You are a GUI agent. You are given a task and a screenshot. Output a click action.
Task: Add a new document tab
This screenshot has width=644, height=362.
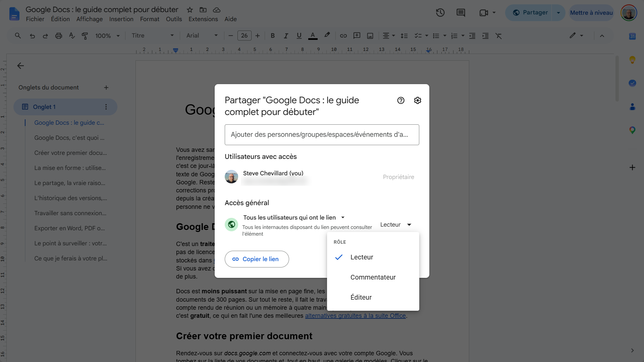pyautogui.click(x=106, y=87)
